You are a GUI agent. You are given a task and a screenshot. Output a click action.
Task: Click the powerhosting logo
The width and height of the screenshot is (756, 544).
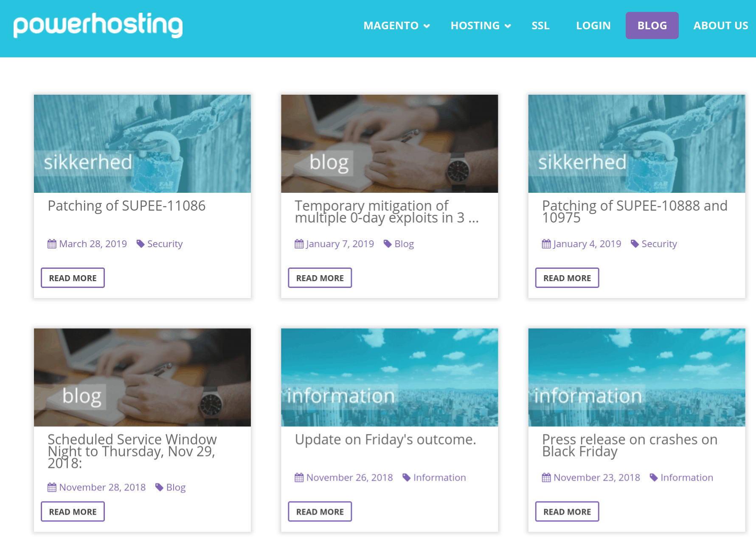pyautogui.click(x=98, y=25)
